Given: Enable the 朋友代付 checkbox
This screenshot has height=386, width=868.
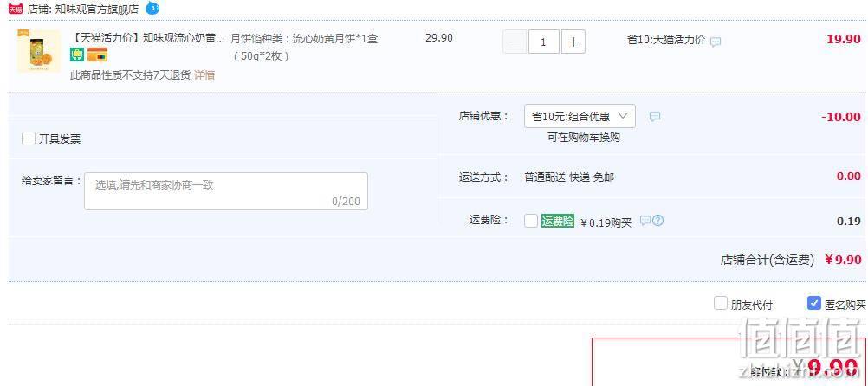Looking at the screenshot, I should pyautogui.click(x=720, y=303).
